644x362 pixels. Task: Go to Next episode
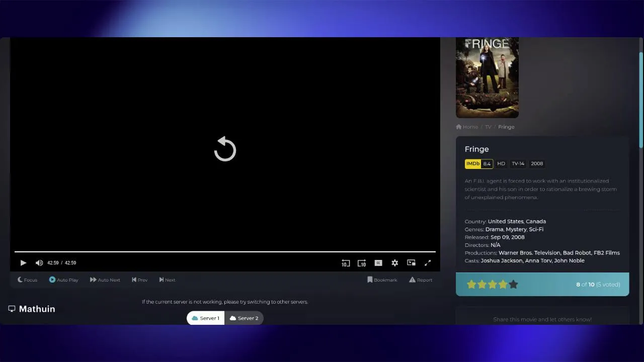pyautogui.click(x=167, y=280)
